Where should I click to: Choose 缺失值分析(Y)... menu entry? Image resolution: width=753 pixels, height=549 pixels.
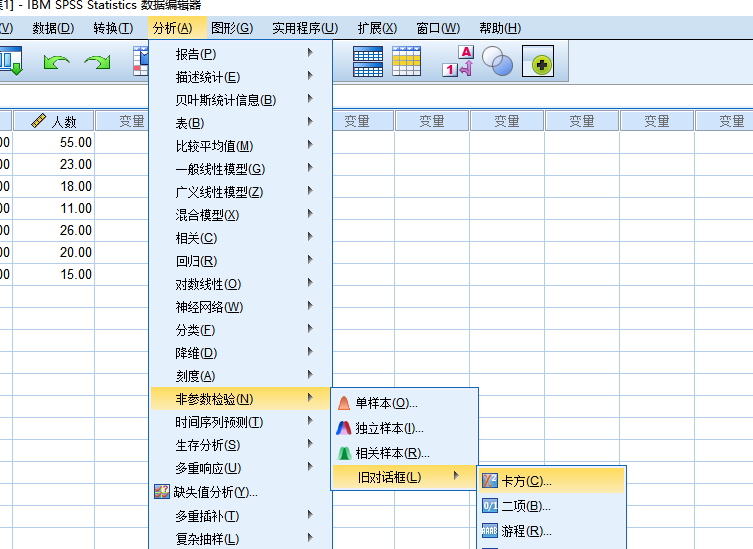click(x=241, y=492)
